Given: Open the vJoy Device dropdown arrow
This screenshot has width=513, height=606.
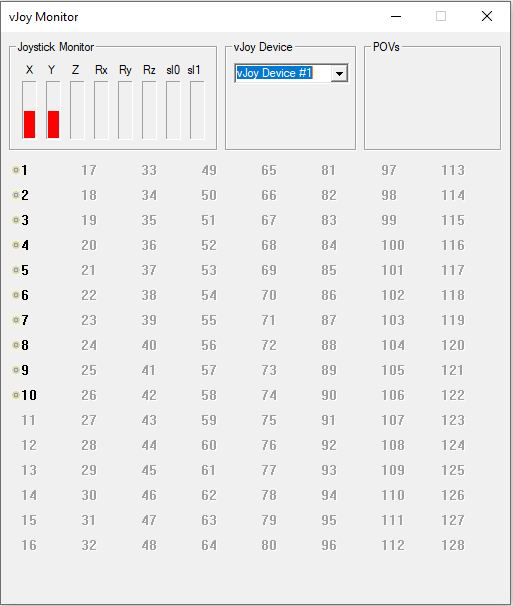Looking at the screenshot, I should coord(339,73).
